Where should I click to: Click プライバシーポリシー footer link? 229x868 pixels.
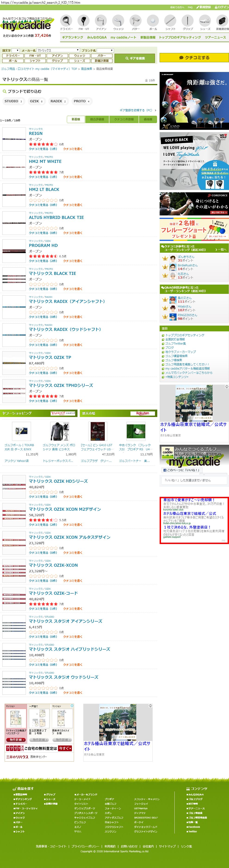(x=85, y=846)
